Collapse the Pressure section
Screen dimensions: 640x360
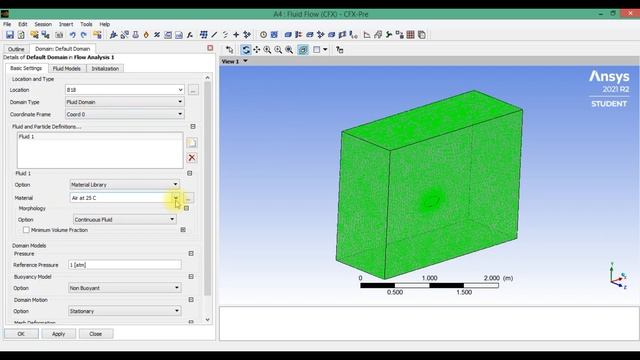[191, 253]
